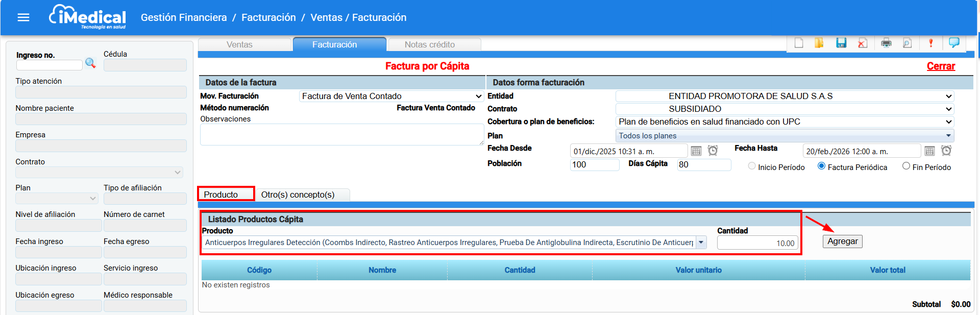Screen dimensions: 980x315
Task: Click the red Cerrar link
Action: (x=940, y=66)
